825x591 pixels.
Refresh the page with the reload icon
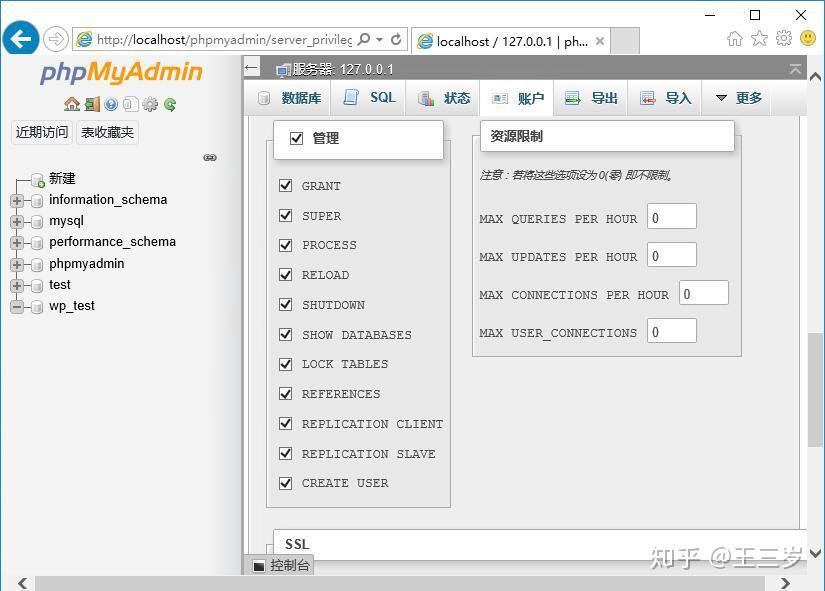[396, 39]
